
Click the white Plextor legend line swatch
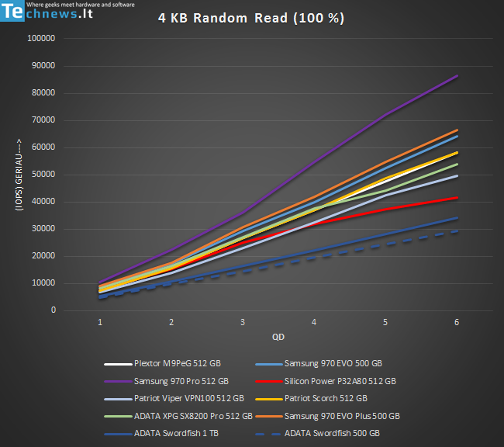(x=118, y=364)
